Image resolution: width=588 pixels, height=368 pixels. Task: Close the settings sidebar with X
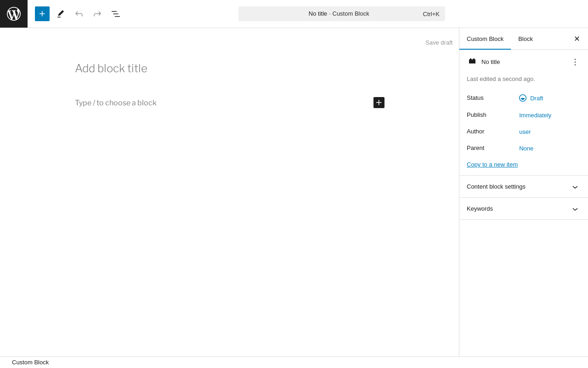(577, 39)
